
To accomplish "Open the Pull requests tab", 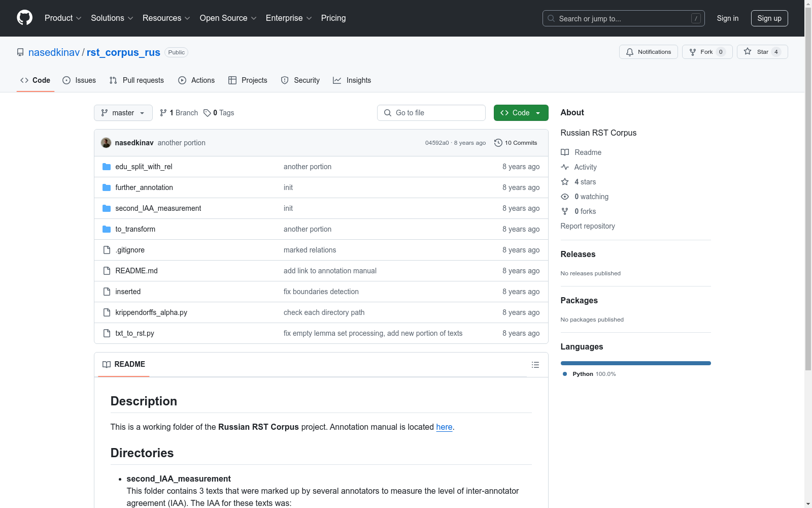I will (137, 80).
